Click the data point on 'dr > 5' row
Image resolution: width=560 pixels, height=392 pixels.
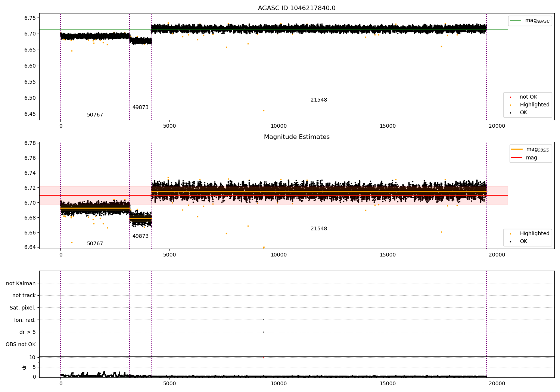click(x=264, y=332)
